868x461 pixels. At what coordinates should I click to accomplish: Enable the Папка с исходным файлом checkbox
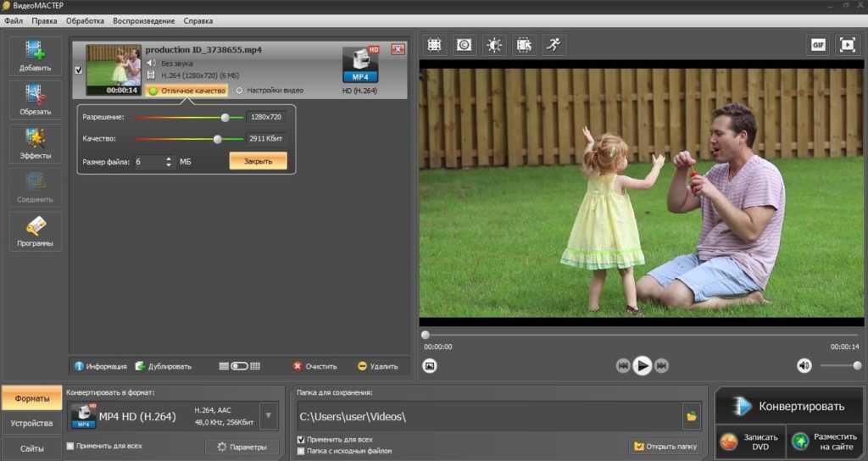click(301, 452)
